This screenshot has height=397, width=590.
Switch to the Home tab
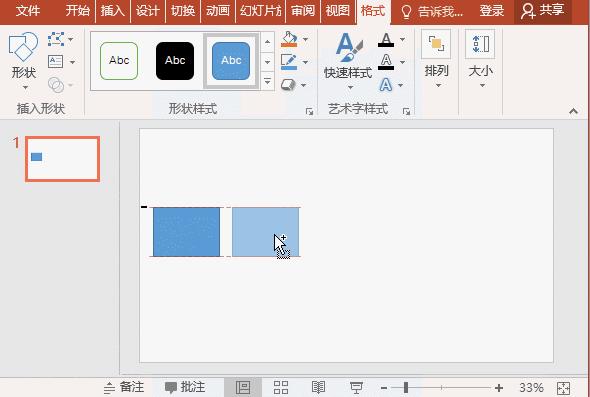[78, 11]
